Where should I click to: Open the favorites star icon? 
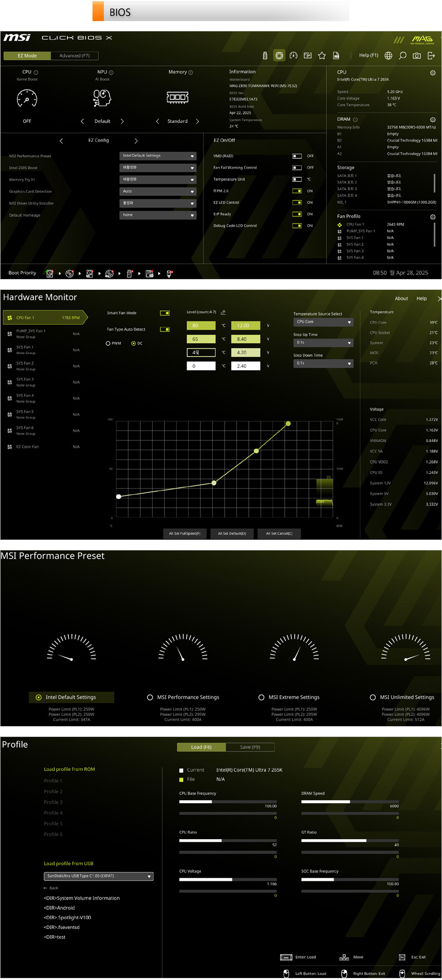(x=322, y=56)
